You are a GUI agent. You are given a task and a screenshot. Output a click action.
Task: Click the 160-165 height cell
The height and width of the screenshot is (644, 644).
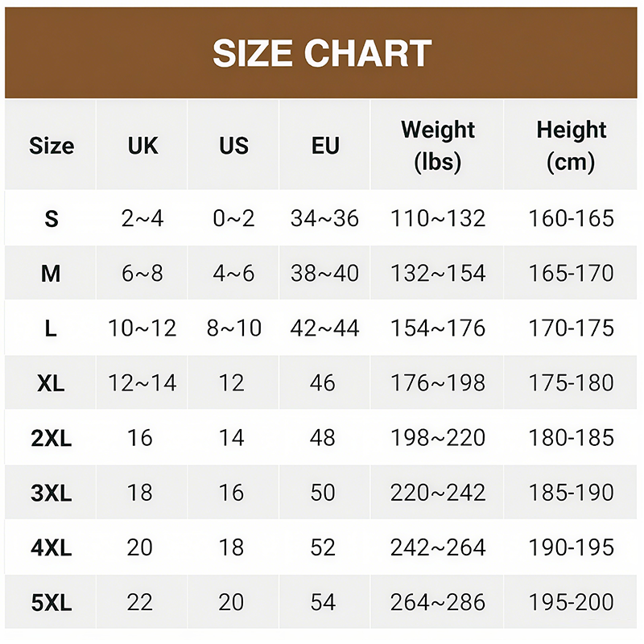click(x=571, y=218)
